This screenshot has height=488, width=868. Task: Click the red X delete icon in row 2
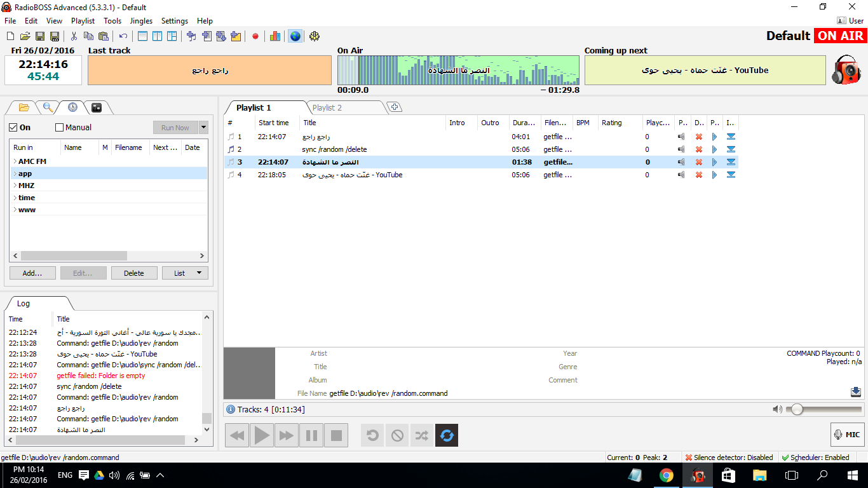pos(699,149)
